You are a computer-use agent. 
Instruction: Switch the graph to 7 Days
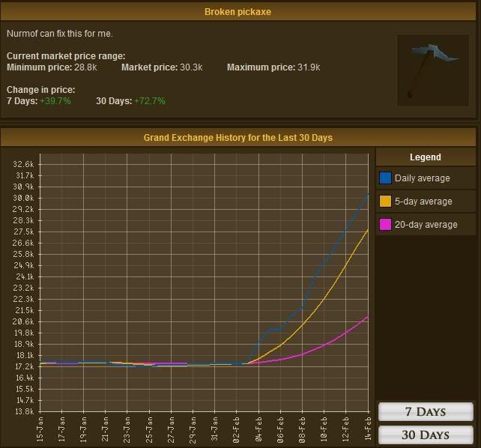(426, 412)
